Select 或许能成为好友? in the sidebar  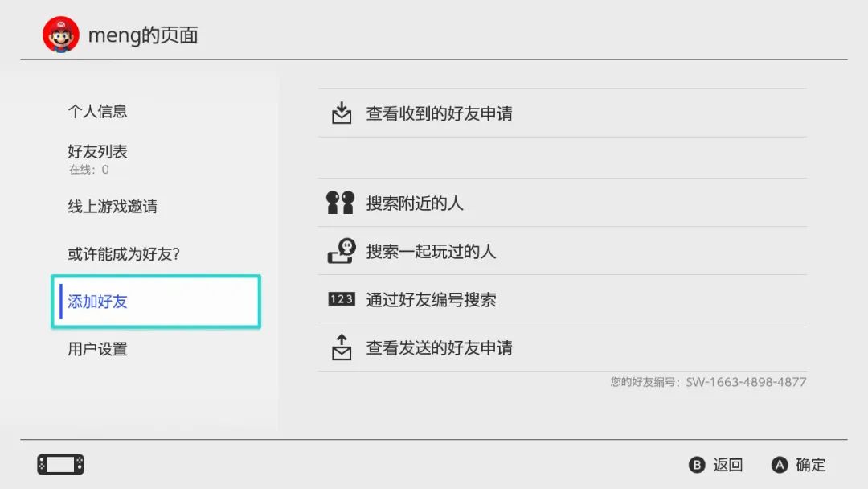[x=124, y=254]
